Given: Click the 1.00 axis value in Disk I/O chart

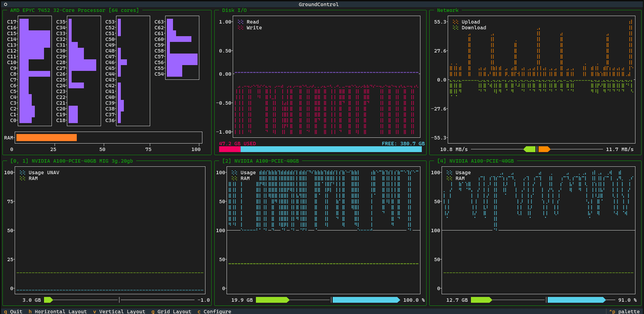Looking at the screenshot, I should (225, 22).
